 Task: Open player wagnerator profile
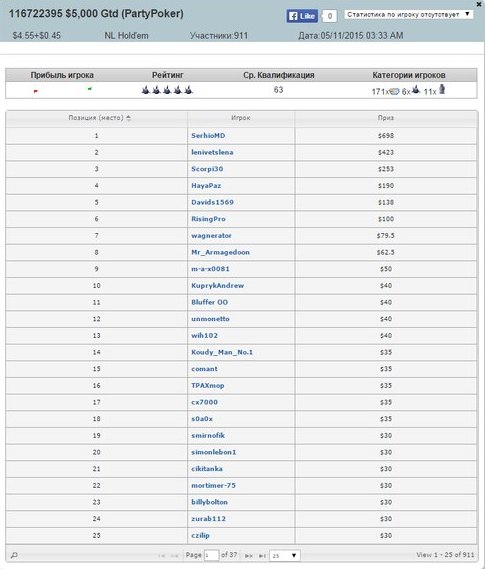[211, 236]
